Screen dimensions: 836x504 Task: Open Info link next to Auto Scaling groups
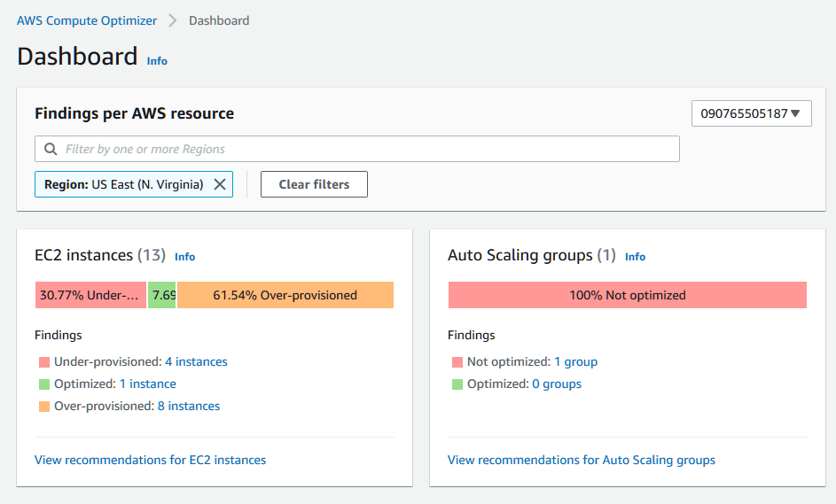(635, 257)
